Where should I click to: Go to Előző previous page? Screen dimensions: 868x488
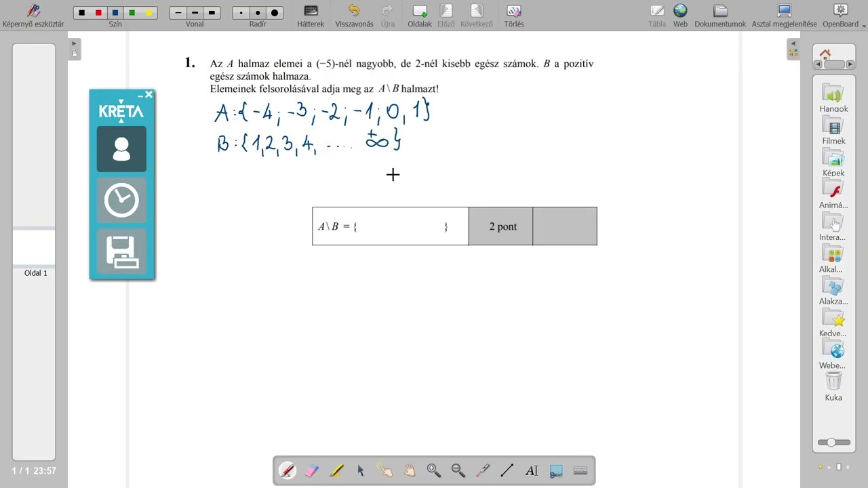point(446,16)
